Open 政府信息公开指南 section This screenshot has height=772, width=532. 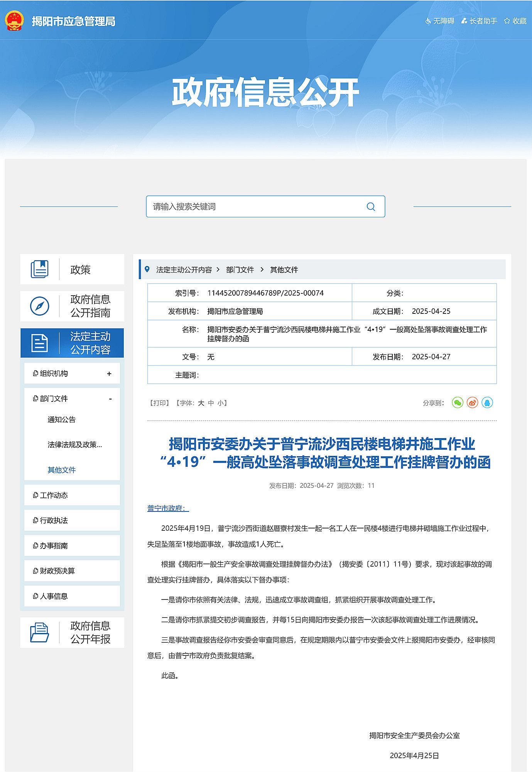(x=72, y=306)
